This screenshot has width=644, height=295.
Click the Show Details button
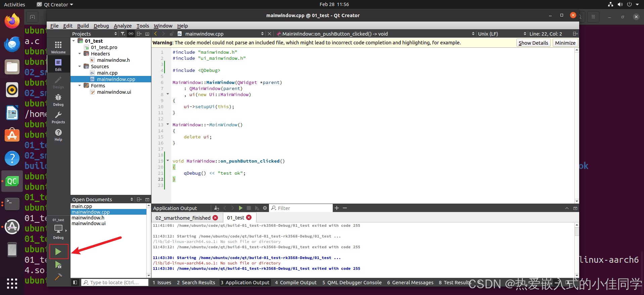coord(533,43)
